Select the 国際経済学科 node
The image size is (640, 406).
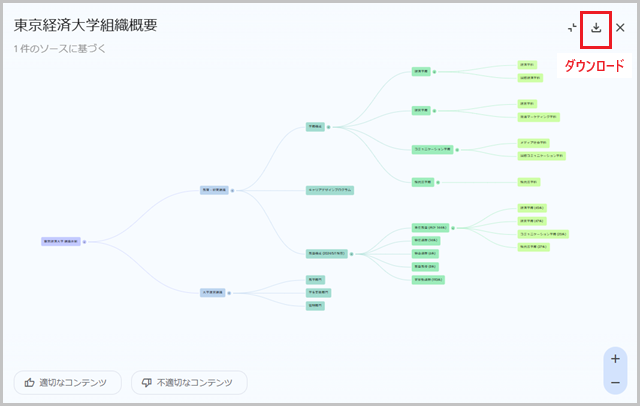click(530, 78)
